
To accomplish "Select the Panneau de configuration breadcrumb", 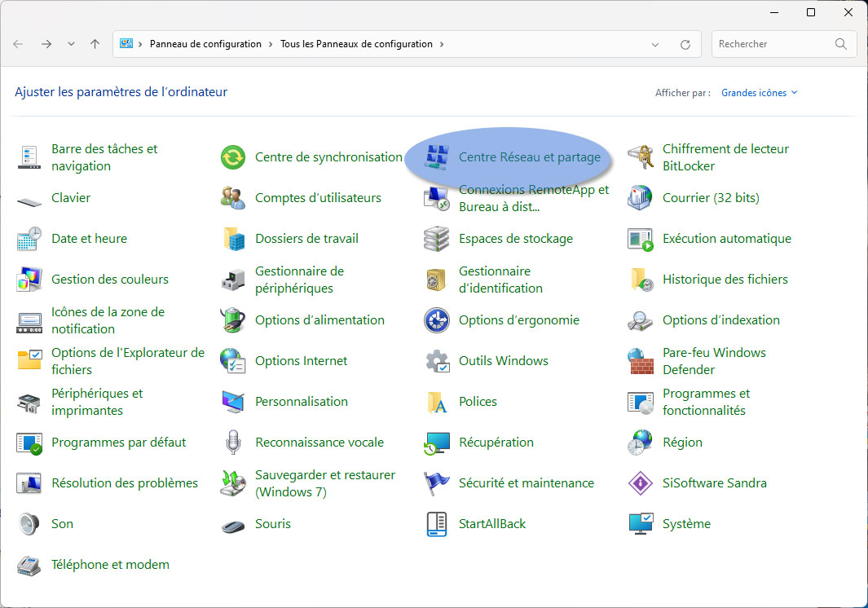I will (x=205, y=44).
